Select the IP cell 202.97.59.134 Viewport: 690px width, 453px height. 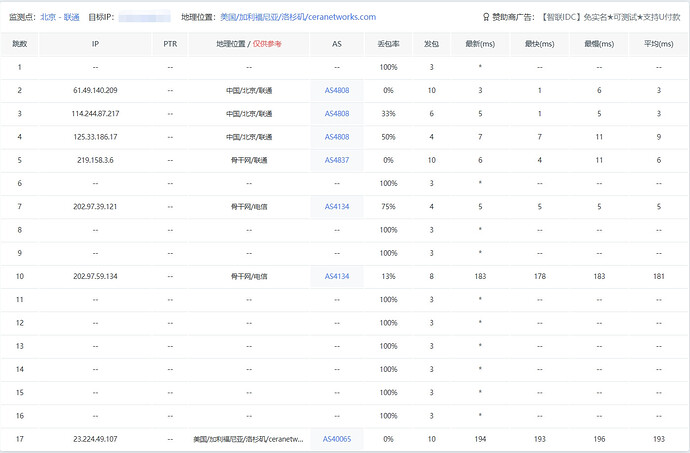click(95, 276)
